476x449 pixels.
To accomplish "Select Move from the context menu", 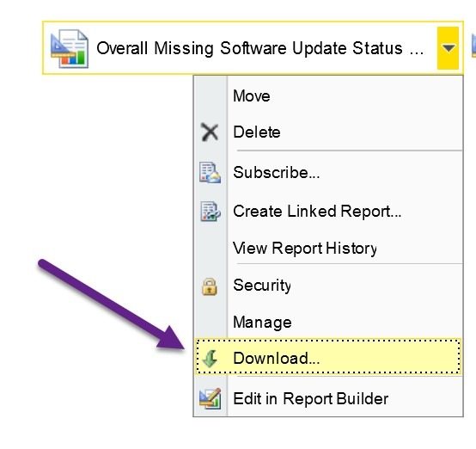I will (252, 96).
